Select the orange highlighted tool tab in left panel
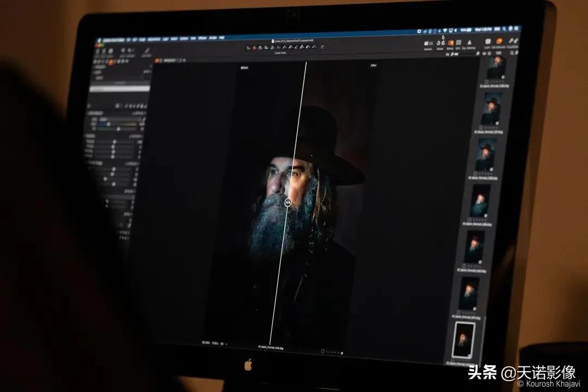The height and width of the screenshot is (392, 588). [x=111, y=62]
